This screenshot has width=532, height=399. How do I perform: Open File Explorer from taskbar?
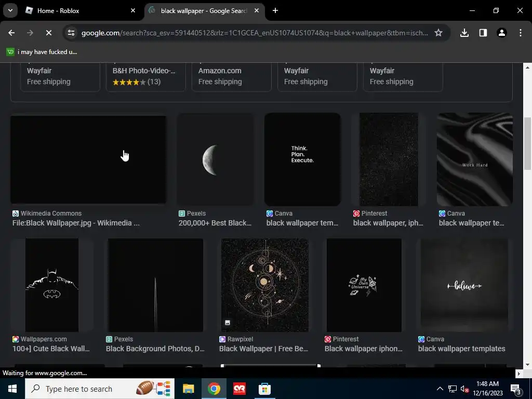188,389
